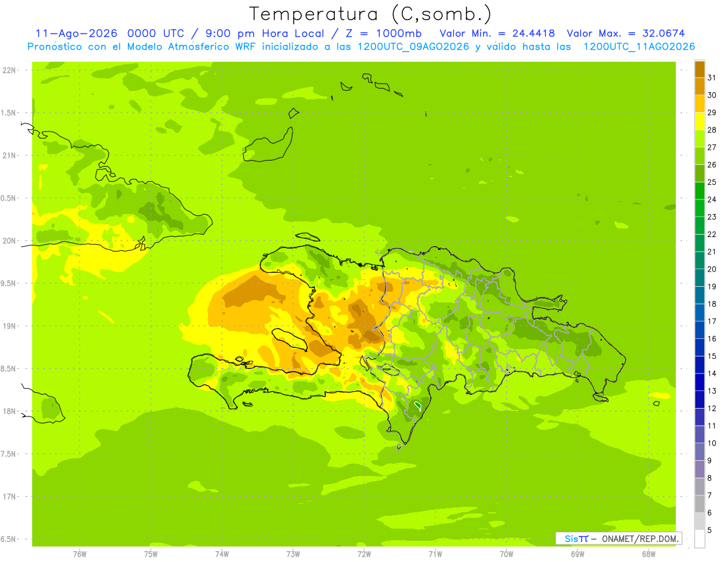The width and height of the screenshot is (728, 562).
Task: Click the 72W longitude axis label
Action: pos(364,554)
